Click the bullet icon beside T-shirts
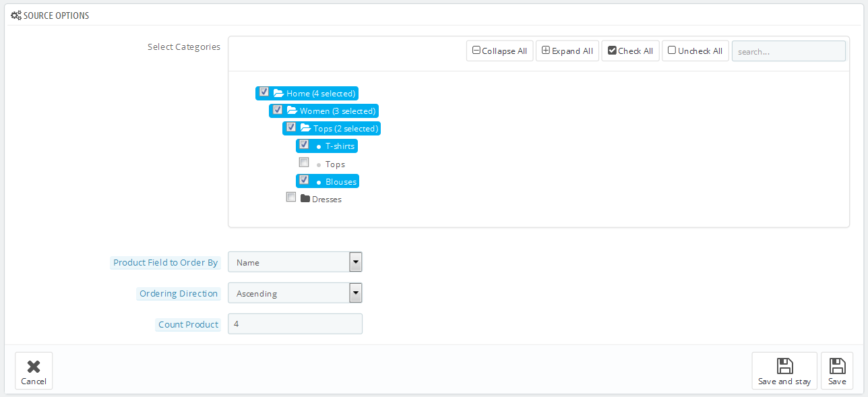The image size is (868, 397). [x=319, y=146]
